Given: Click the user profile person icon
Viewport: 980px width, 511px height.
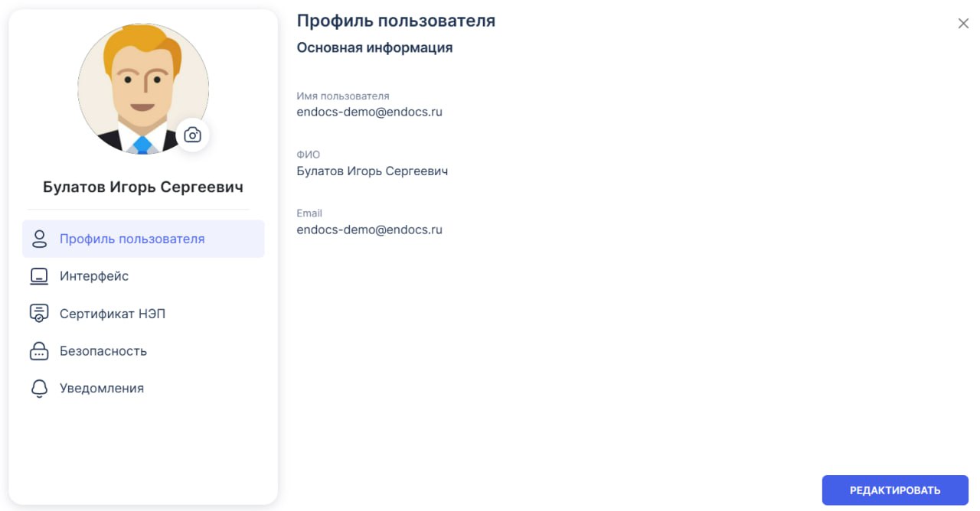Looking at the screenshot, I should pos(39,239).
